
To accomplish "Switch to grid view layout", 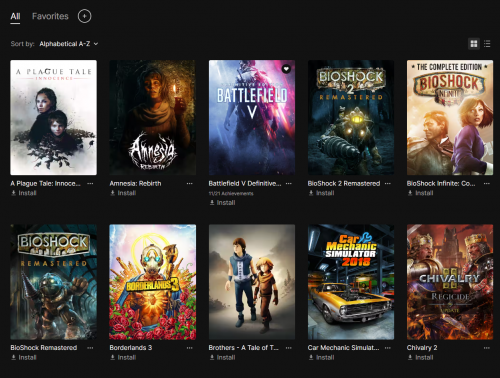I will pyautogui.click(x=474, y=44).
